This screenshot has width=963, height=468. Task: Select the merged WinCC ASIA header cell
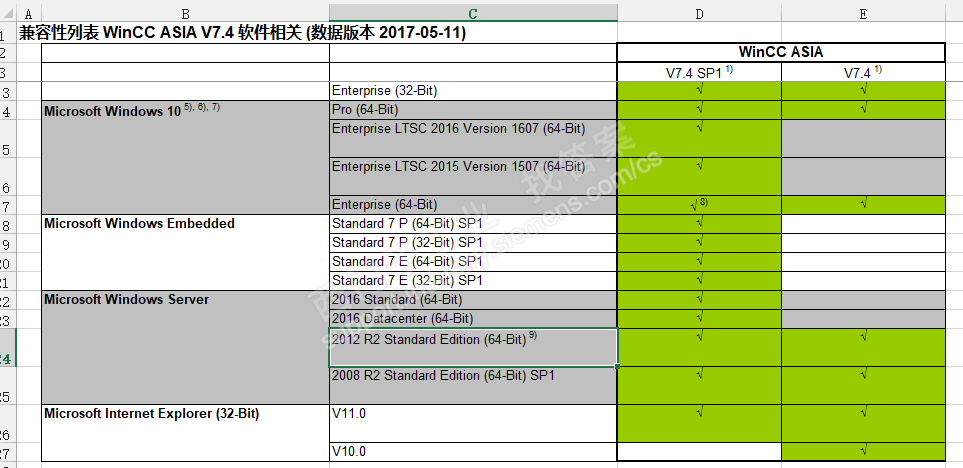[781, 53]
